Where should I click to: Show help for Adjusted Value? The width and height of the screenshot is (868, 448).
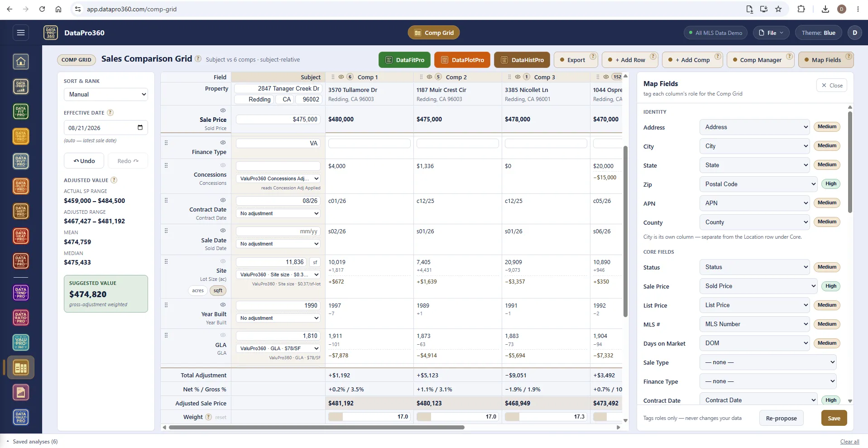pos(114,180)
